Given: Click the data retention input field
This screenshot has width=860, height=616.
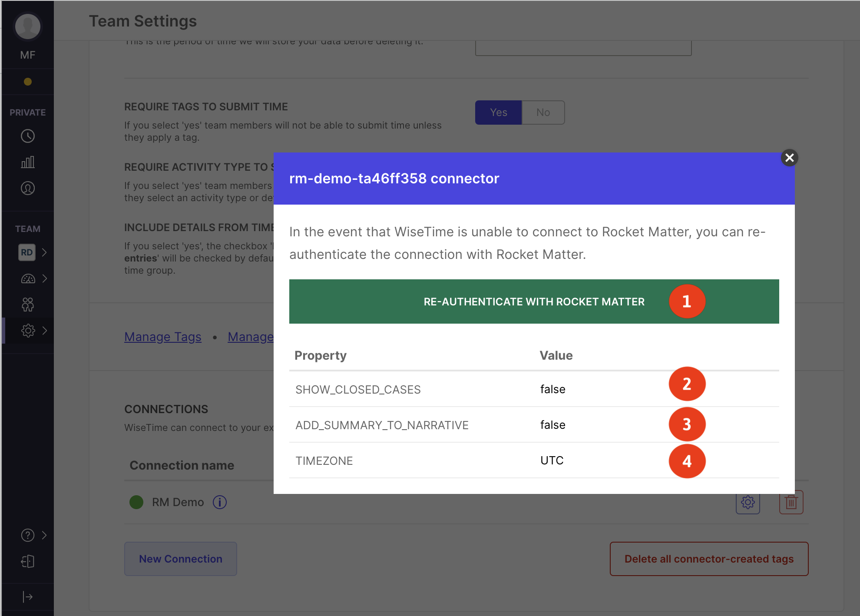Looking at the screenshot, I should (583, 48).
